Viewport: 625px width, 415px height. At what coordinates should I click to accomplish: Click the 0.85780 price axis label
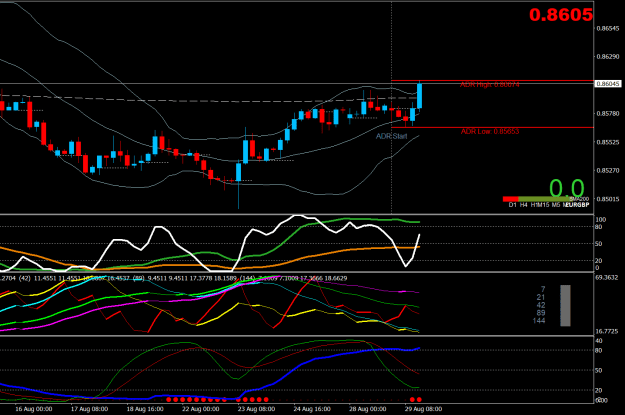pyautogui.click(x=608, y=114)
